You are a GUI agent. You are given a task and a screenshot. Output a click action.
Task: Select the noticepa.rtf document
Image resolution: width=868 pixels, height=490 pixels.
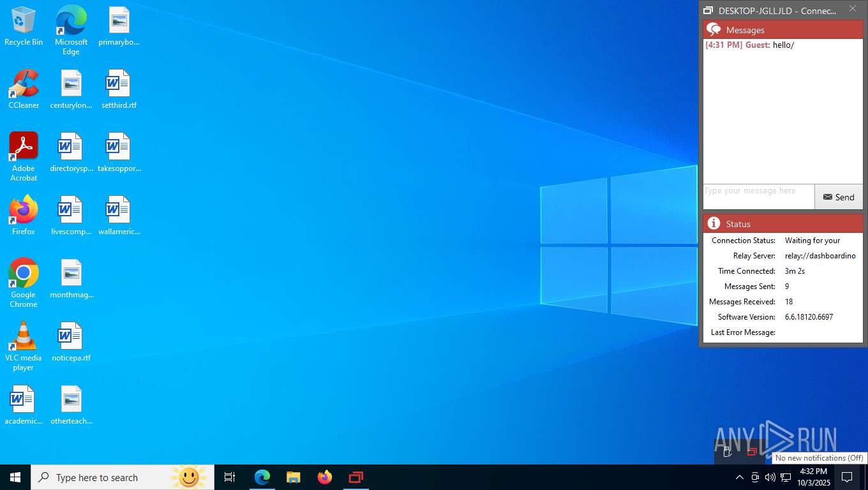(x=71, y=342)
